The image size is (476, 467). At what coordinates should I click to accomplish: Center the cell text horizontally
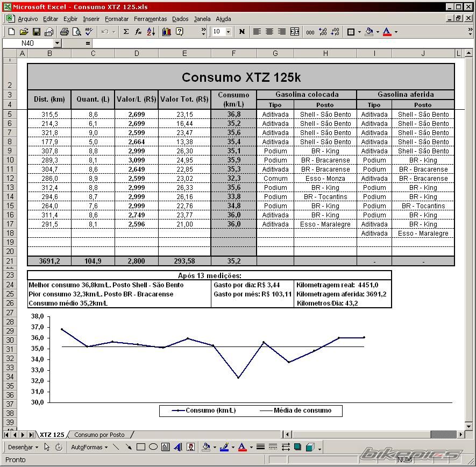coord(269,32)
